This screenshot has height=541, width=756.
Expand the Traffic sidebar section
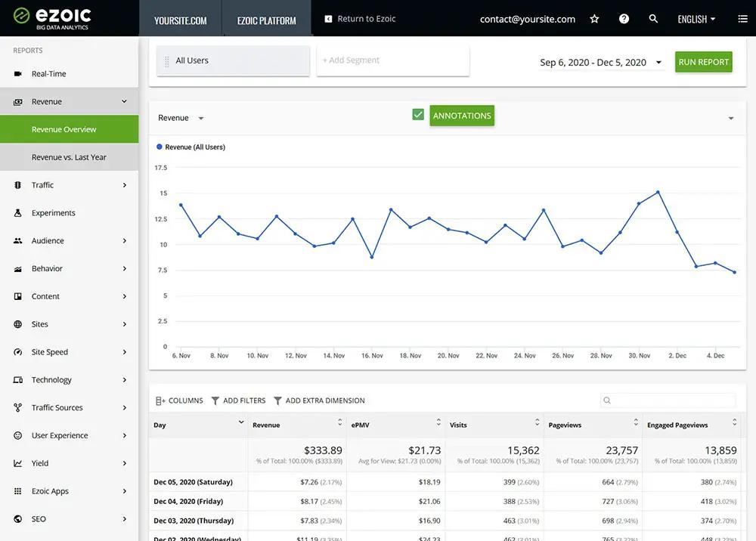coord(70,185)
